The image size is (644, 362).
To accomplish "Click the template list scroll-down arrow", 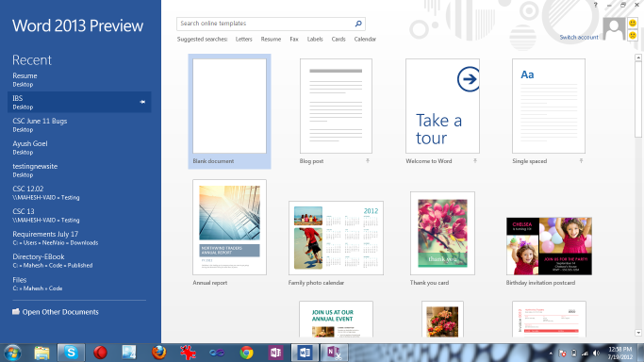I will pos(638,333).
